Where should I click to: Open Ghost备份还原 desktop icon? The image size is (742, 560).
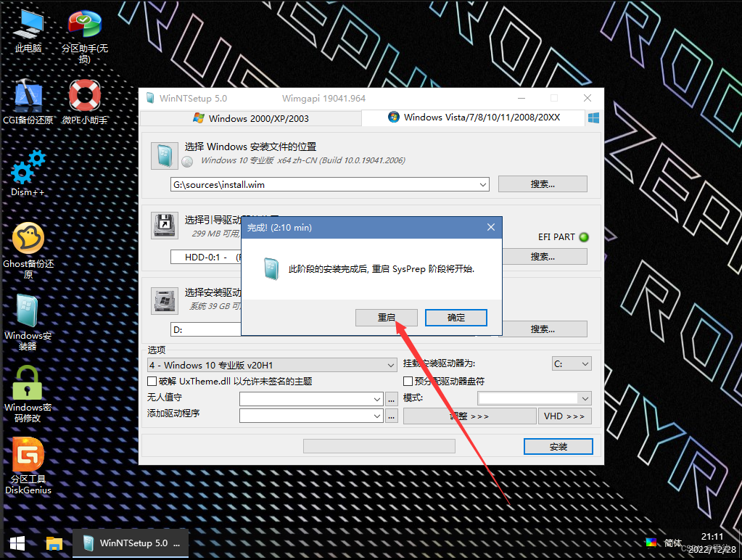pyautogui.click(x=28, y=250)
